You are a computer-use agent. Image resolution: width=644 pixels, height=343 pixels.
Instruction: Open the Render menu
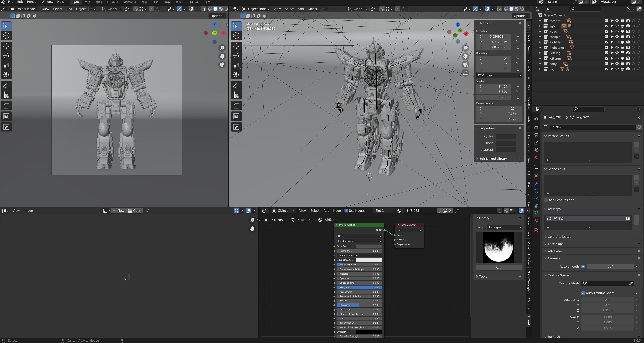[32, 2]
